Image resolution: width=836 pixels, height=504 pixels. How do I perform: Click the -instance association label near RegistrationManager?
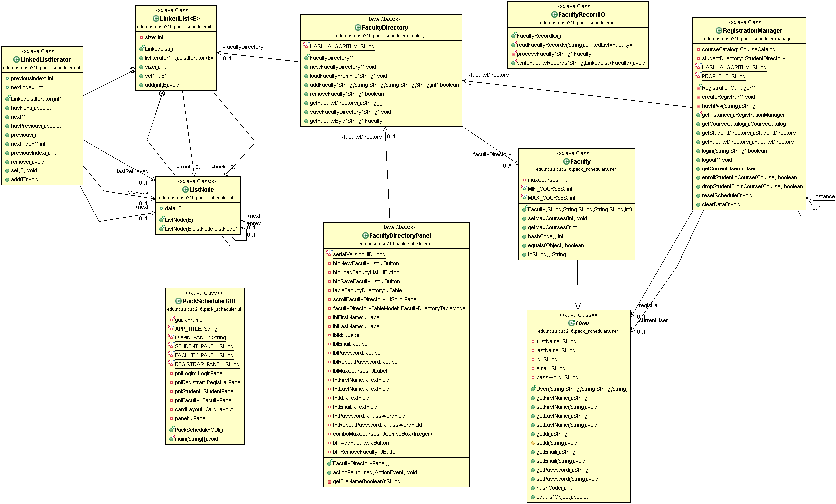point(823,196)
